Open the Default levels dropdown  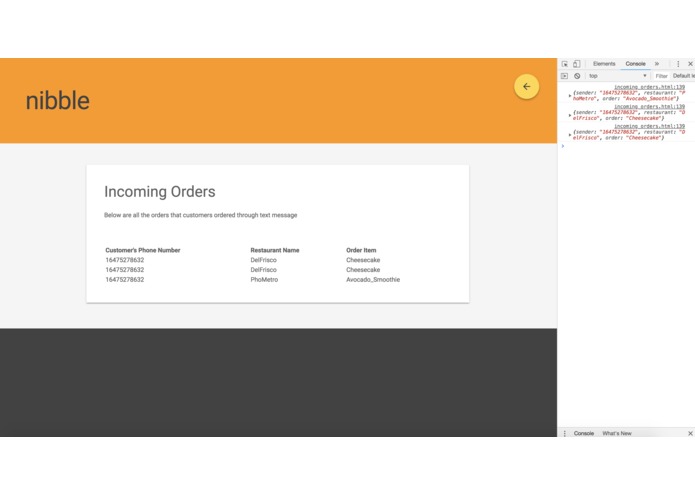(x=683, y=76)
